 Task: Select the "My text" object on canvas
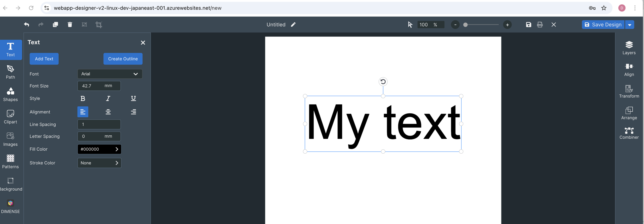tap(383, 124)
